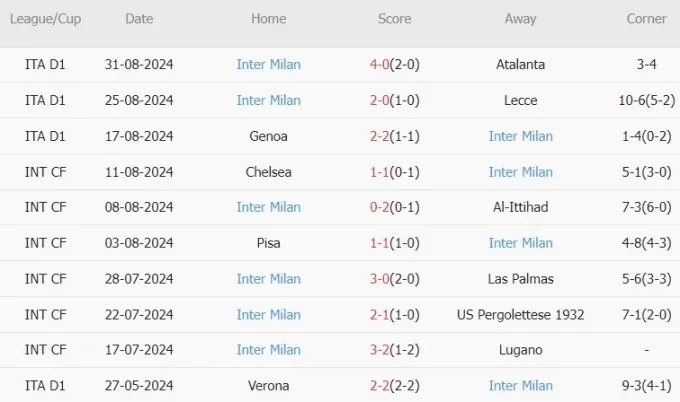Open away Inter Milan link versus Genoa
The width and height of the screenshot is (680, 402).
(x=520, y=137)
